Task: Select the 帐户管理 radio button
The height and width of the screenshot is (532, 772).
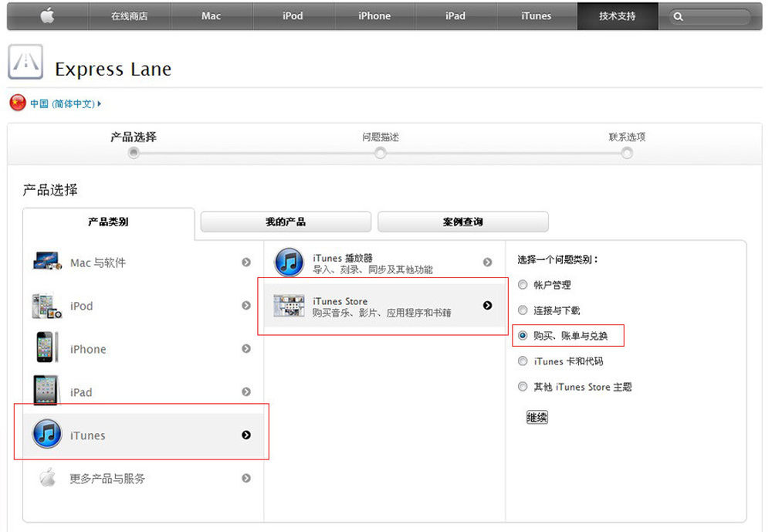Action: [523, 285]
